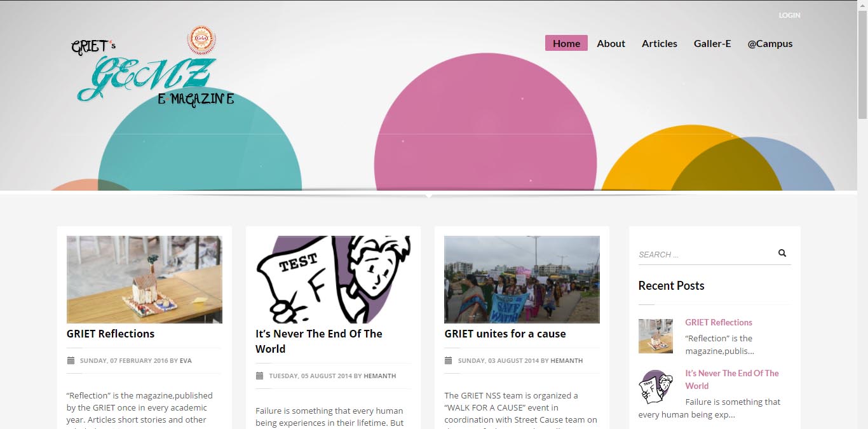This screenshot has width=868, height=429.
Task: Open GRIET unites for a cause post
Action: [x=505, y=334]
